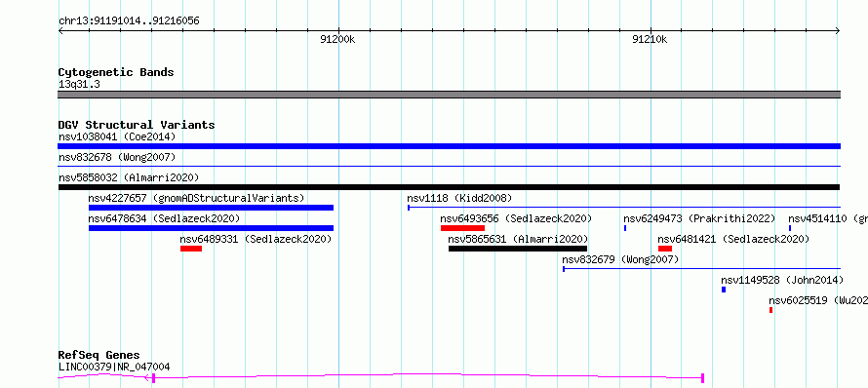Click the nsv1118 (Kidd2008) variant line
Image resolution: width=868 pixels, height=388 pixels.
tap(624, 208)
